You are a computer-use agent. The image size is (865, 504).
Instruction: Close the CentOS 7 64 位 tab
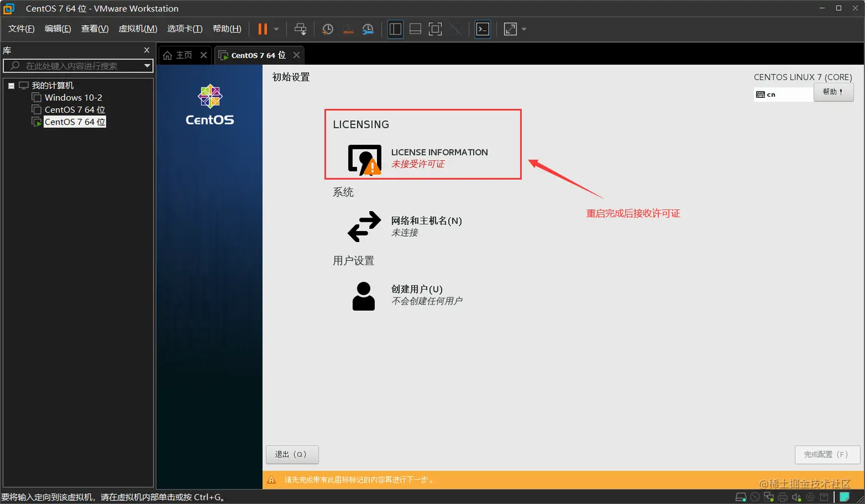pyautogui.click(x=296, y=55)
